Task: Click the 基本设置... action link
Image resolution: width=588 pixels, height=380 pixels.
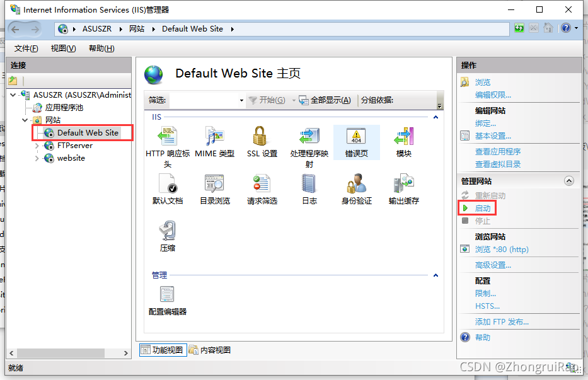Action: (493, 135)
